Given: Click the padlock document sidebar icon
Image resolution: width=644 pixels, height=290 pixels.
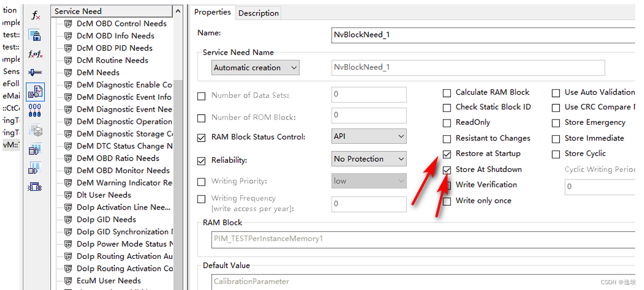Looking at the screenshot, I should tap(35, 35).
